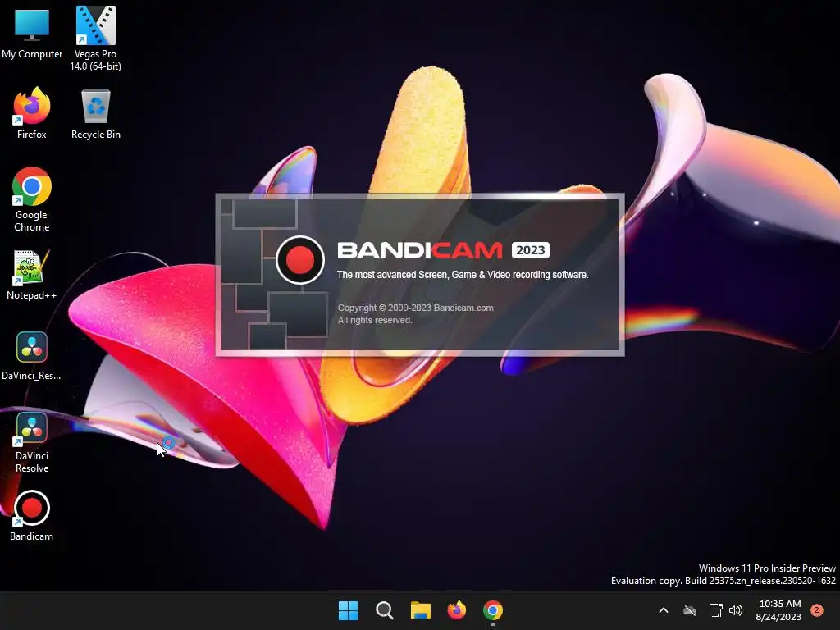Viewport: 840px width, 630px height.
Task: Show hidden system tray icons
Action: coord(663,610)
